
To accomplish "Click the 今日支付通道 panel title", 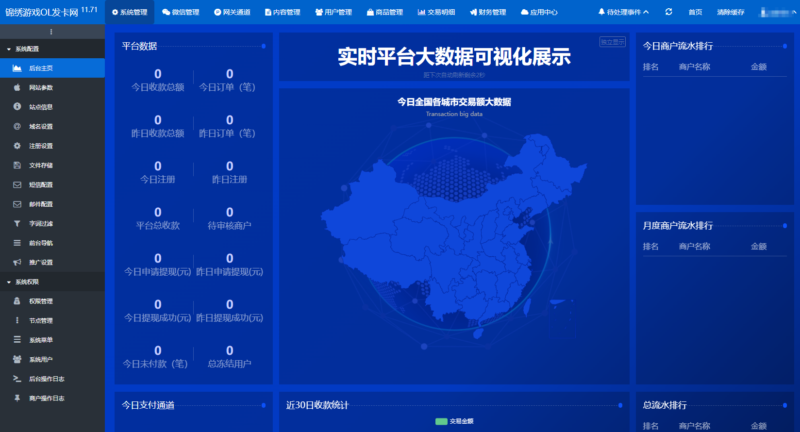I will pyautogui.click(x=148, y=405).
